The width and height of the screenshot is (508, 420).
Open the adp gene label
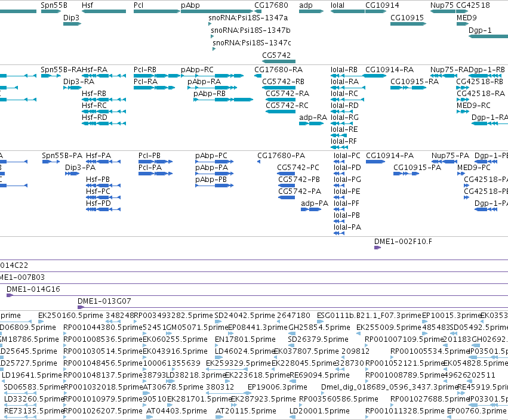tap(306, 5)
